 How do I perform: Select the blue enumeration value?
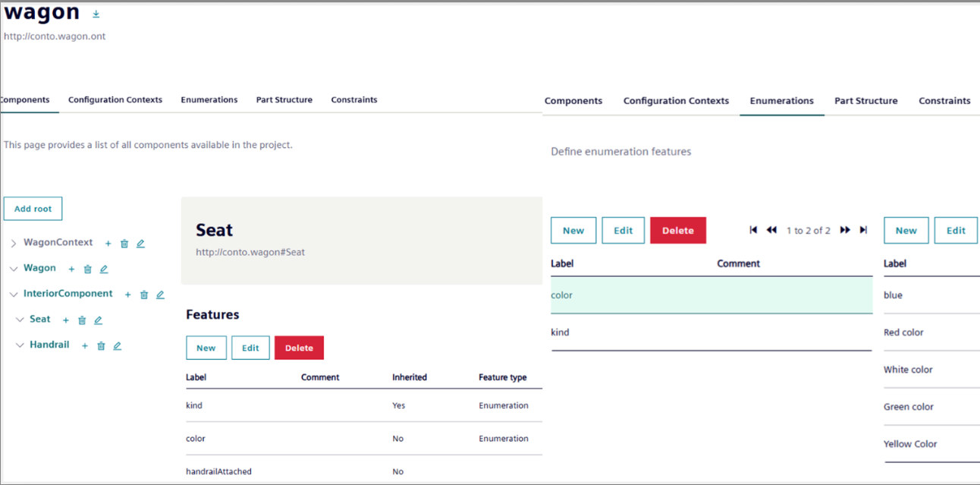[931, 295]
